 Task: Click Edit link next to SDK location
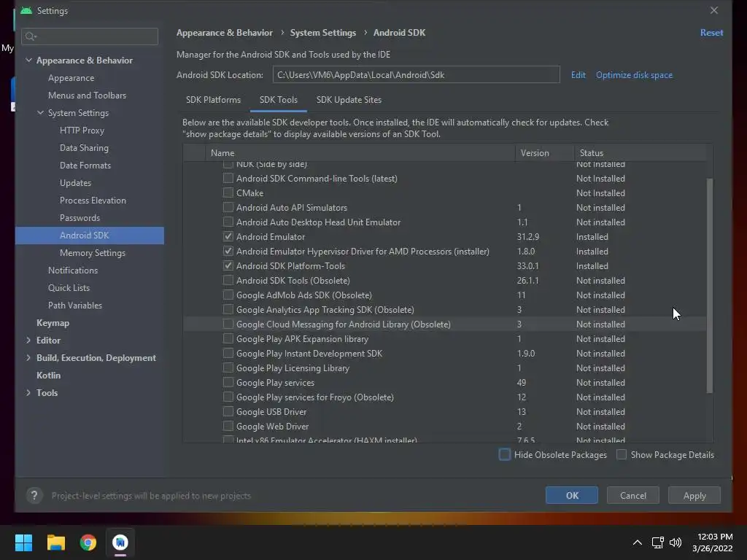point(578,75)
